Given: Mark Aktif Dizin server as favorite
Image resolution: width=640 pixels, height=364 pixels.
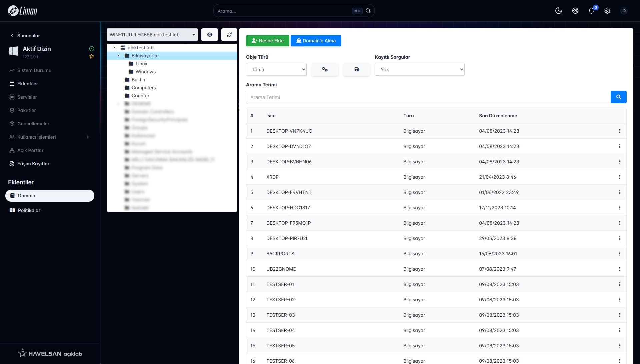Looking at the screenshot, I should [x=92, y=57].
